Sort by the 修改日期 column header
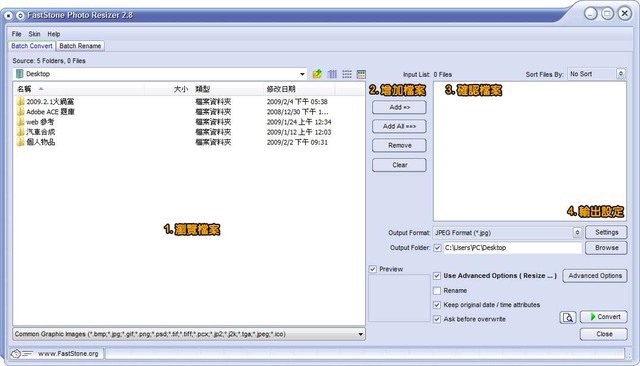Image resolution: width=640 pixels, height=366 pixels. point(299,89)
